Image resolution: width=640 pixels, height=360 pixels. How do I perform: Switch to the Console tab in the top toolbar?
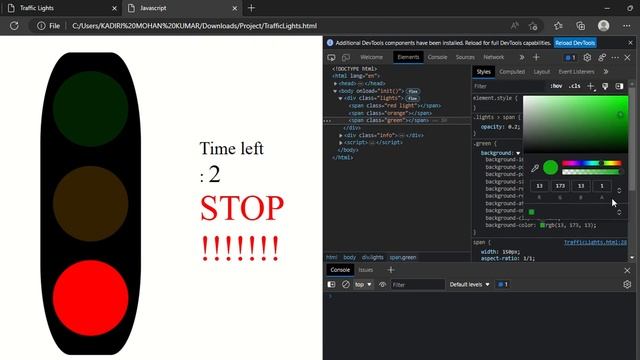point(437,57)
